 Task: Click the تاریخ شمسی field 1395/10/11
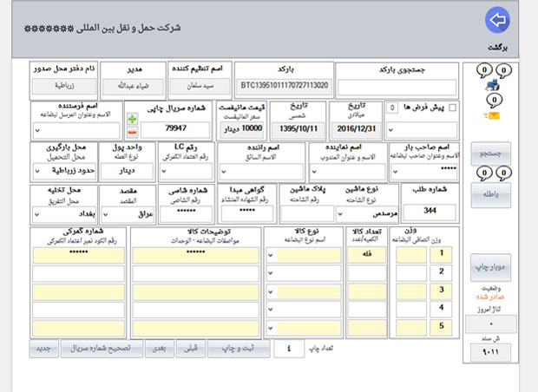299,129
